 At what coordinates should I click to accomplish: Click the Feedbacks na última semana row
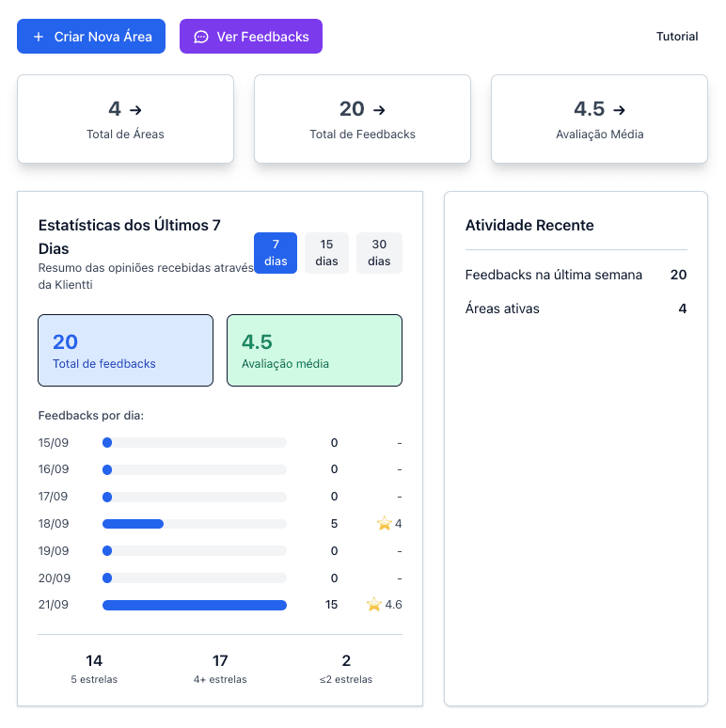pos(576,275)
